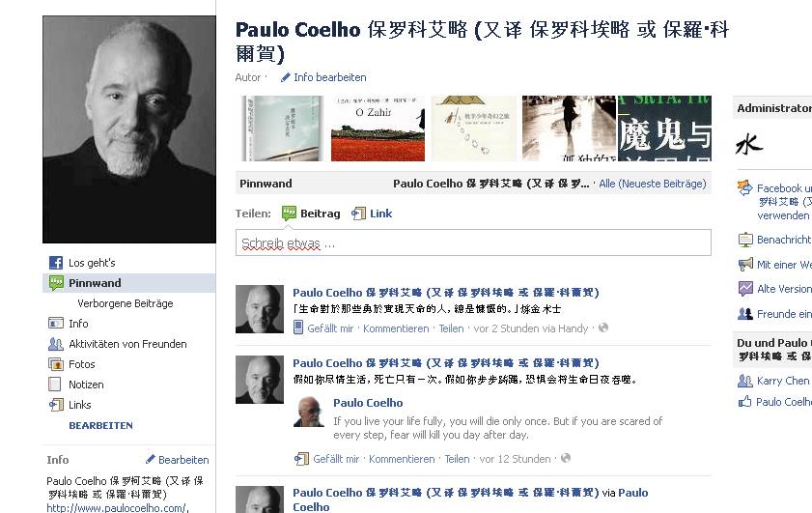
Task: Click Kommentieren on the second post
Action: 402,459
